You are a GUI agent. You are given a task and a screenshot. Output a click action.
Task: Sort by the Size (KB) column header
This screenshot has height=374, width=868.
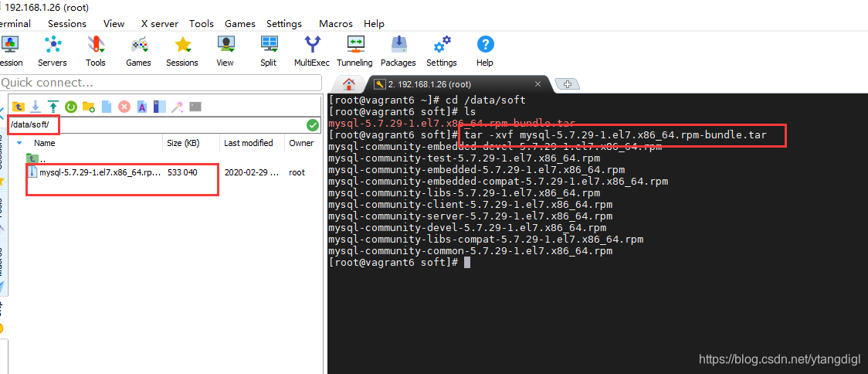pos(183,143)
